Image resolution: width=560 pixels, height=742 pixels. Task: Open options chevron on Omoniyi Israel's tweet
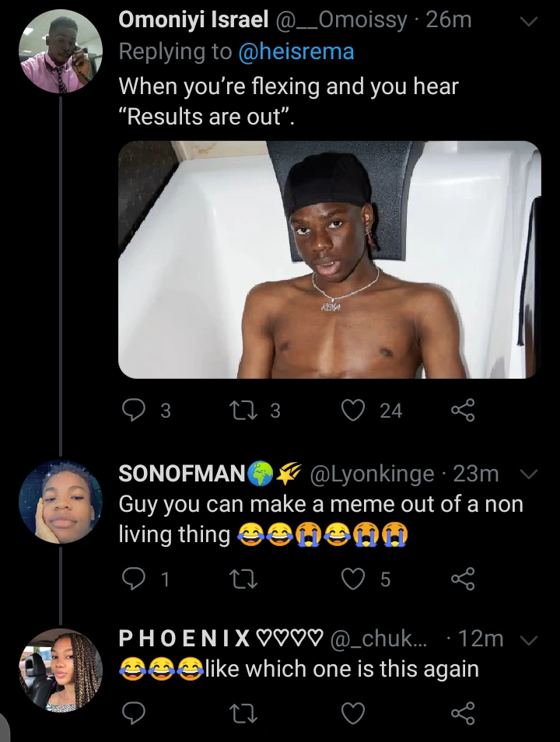point(529,21)
